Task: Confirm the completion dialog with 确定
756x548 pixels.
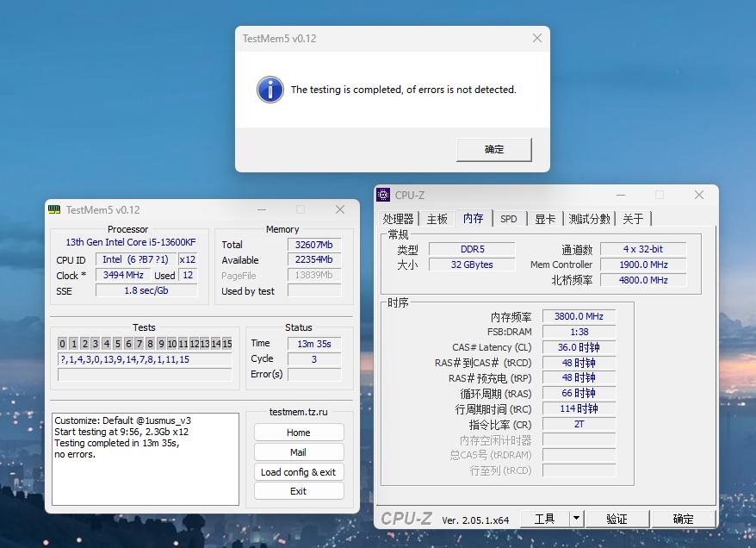Action: (x=493, y=149)
